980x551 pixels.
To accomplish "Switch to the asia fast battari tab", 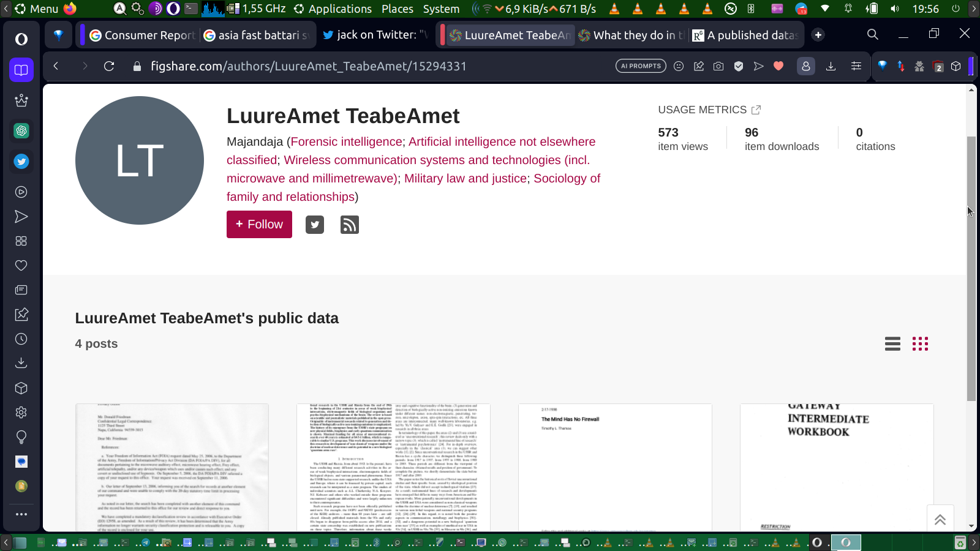I will tap(257, 35).
